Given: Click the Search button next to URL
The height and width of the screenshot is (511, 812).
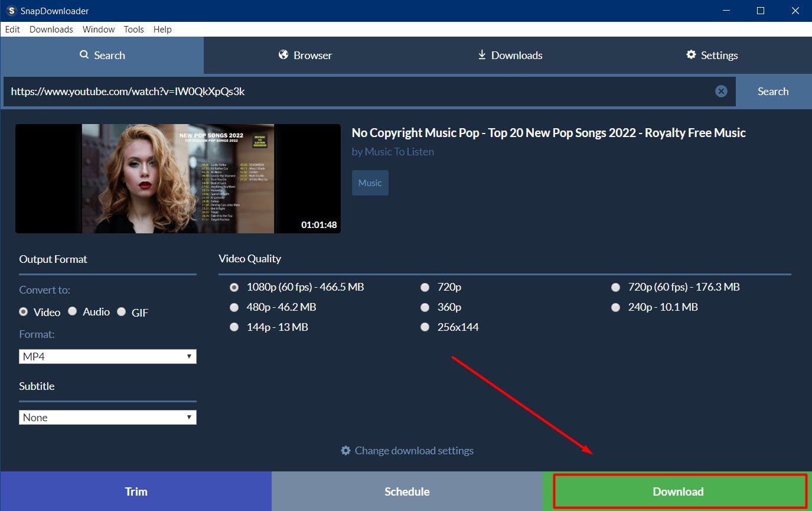Looking at the screenshot, I should 773,92.
